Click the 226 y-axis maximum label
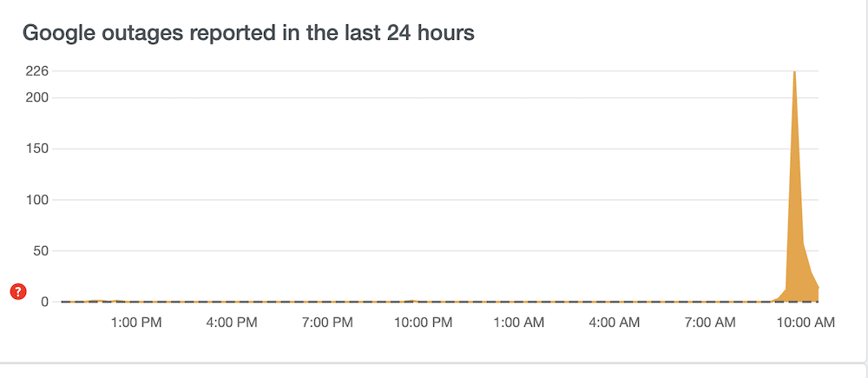 (36, 70)
